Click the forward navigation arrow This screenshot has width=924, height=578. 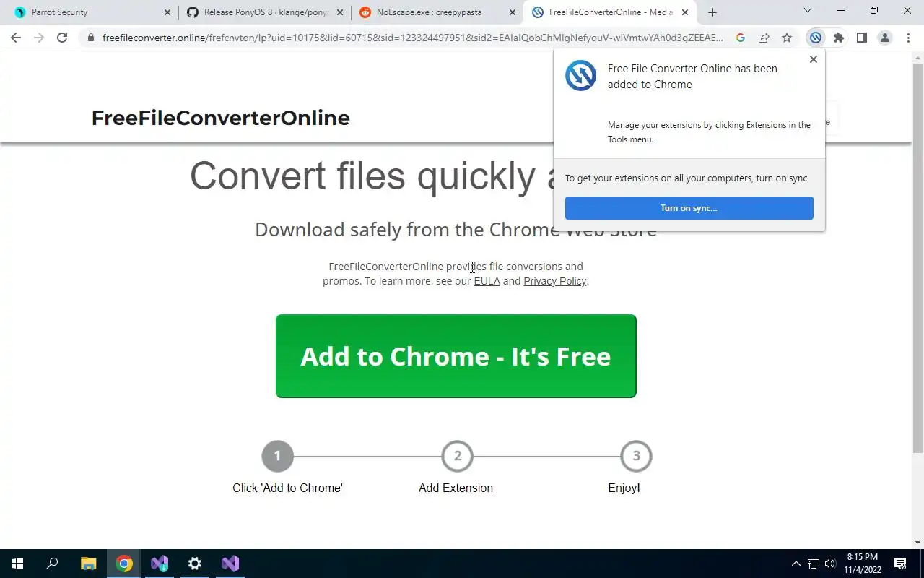click(39, 38)
